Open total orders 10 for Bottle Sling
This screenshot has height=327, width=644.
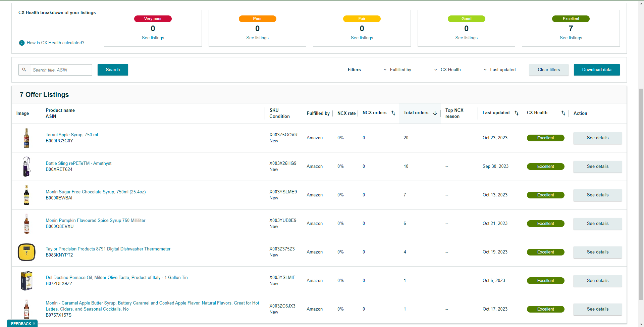pyautogui.click(x=406, y=167)
